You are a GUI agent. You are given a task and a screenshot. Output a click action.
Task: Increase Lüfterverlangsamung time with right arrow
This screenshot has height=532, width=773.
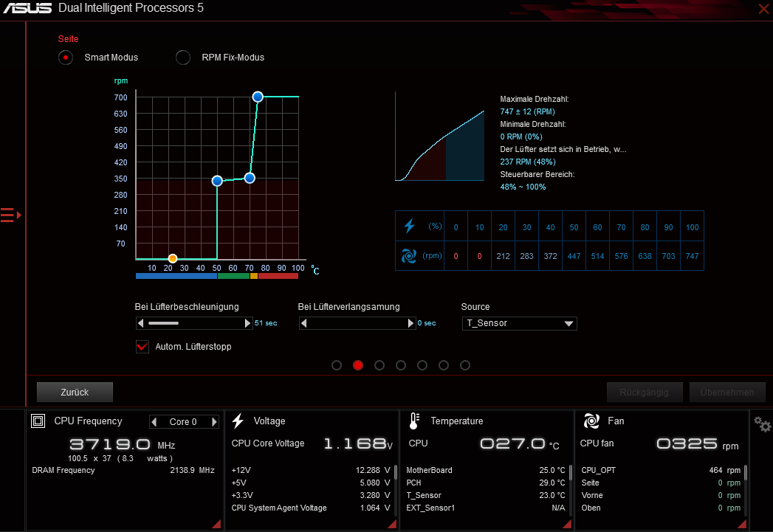coord(410,323)
